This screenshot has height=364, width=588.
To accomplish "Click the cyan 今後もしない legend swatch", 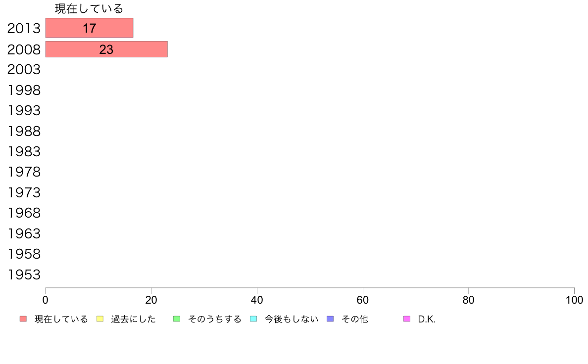I will click(x=253, y=319).
